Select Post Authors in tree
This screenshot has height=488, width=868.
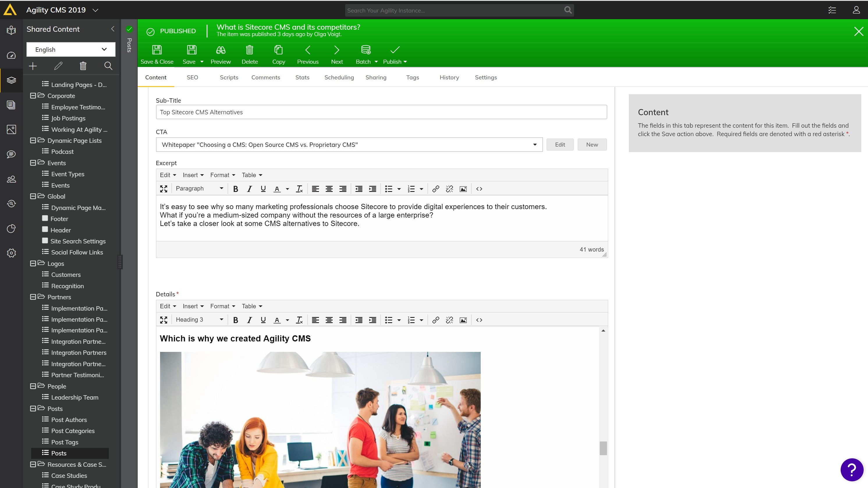point(69,420)
